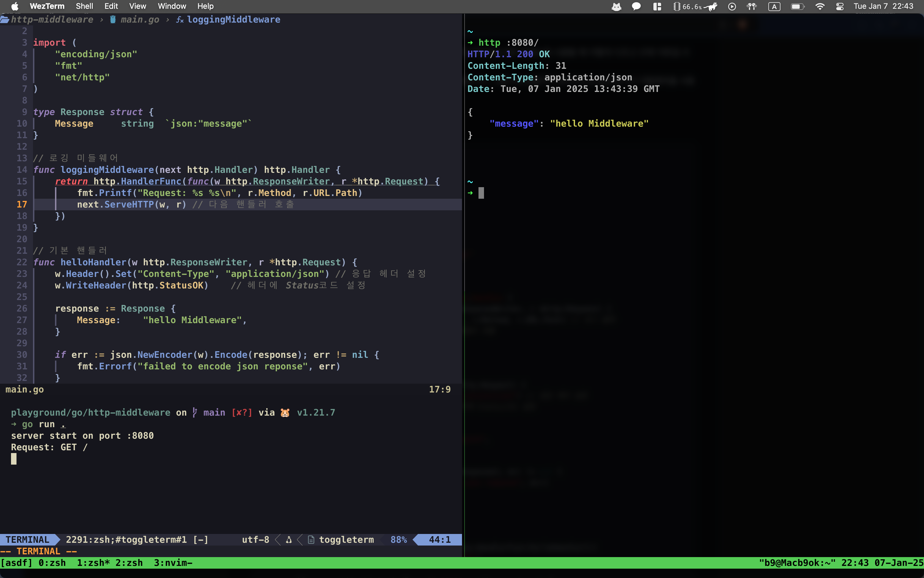924x578 pixels.
Task: Click the type Response struct declaration
Action: coord(93,112)
